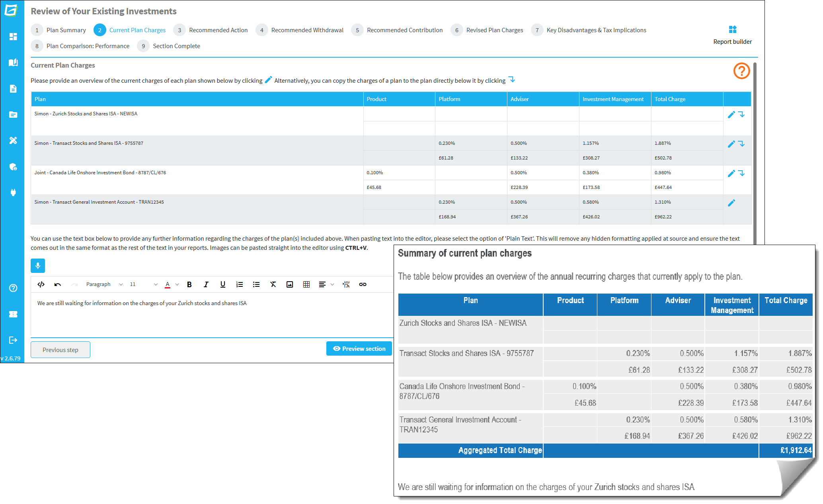Switch to Revised Plan Charges step
This screenshot has width=823, height=504.
coord(487,30)
